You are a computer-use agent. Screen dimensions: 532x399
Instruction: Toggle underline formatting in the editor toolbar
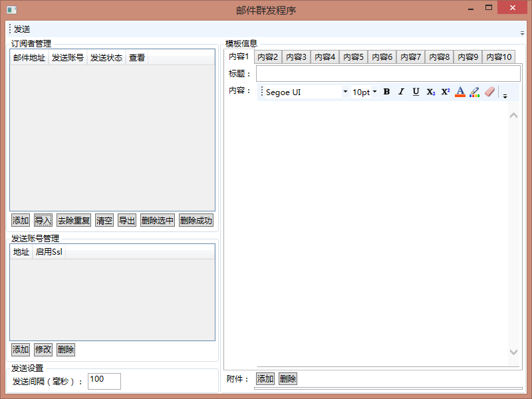(x=416, y=92)
